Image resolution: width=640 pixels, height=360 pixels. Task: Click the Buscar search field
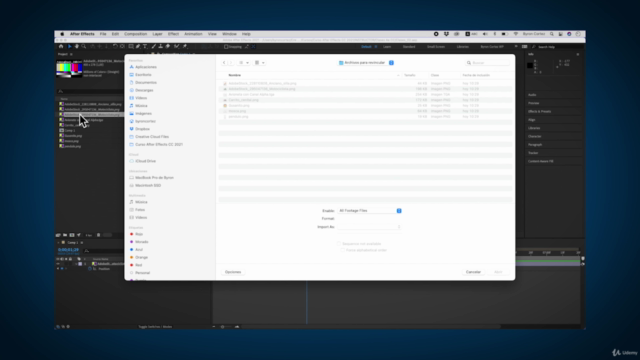click(x=488, y=63)
